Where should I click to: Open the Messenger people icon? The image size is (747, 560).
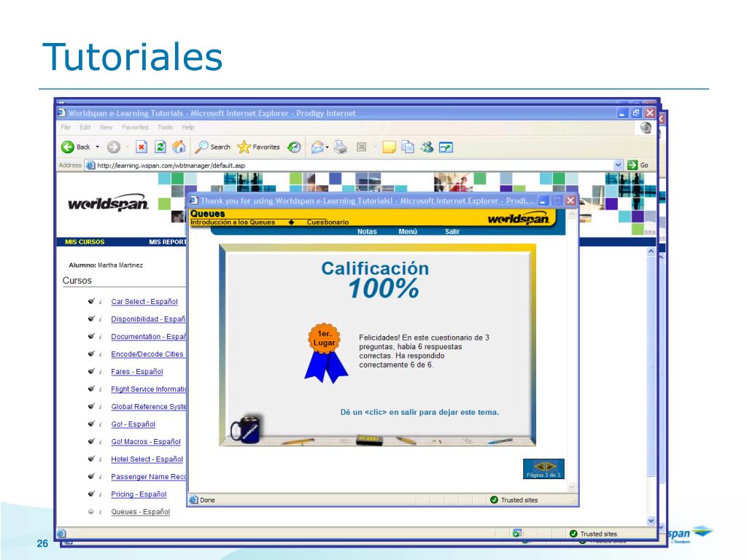427,147
